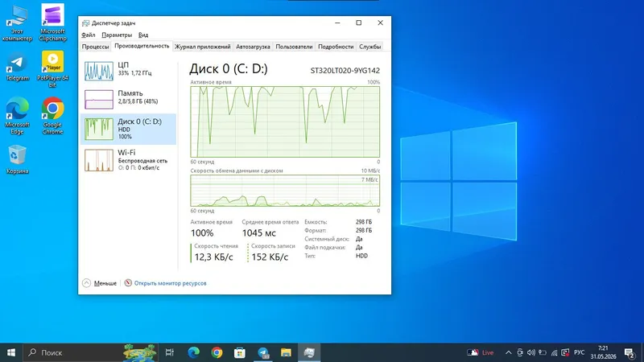
Task: Open the Этот компьютер desktop icon
Action: click(x=17, y=23)
